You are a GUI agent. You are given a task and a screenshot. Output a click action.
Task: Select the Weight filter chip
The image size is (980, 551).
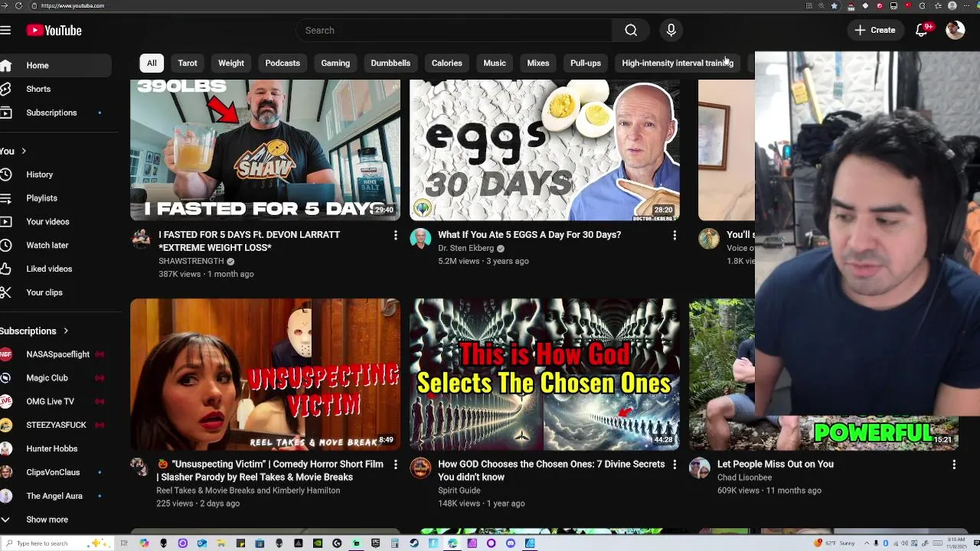[231, 64]
